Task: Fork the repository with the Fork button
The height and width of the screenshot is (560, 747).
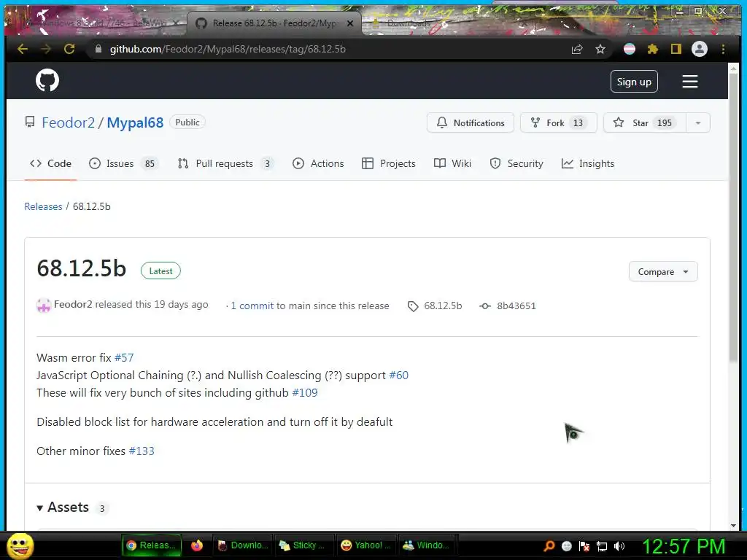Action: coord(558,122)
